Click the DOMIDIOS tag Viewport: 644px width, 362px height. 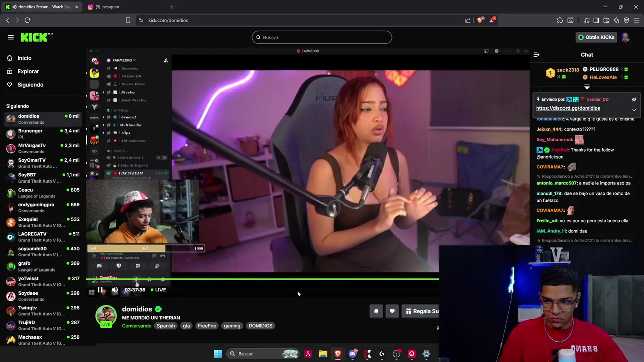click(x=260, y=326)
